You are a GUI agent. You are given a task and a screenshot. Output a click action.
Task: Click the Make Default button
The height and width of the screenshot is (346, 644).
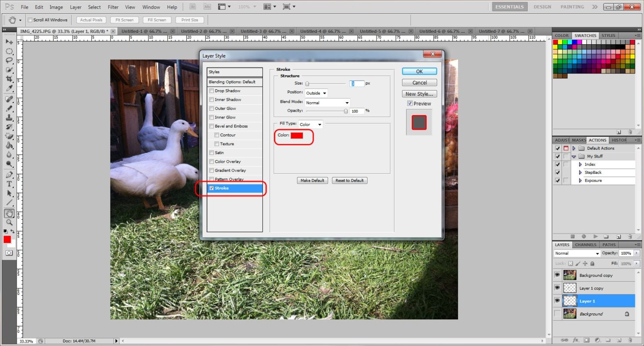point(312,181)
